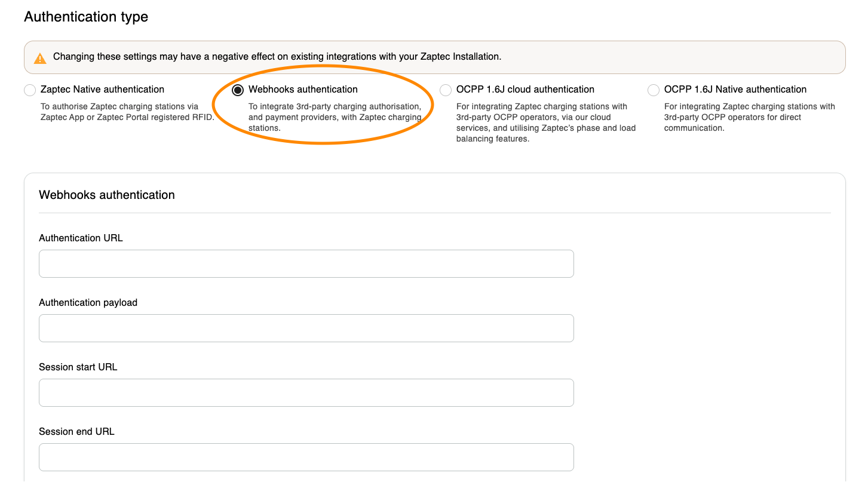Click the warning message about existing integrations

coord(277,57)
